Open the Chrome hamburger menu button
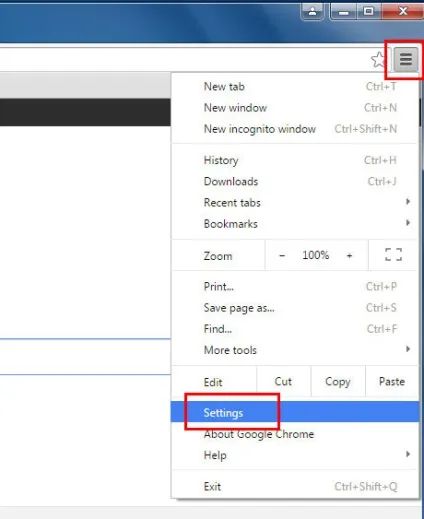Viewport: 424px width, 519px height. click(406, 60)
